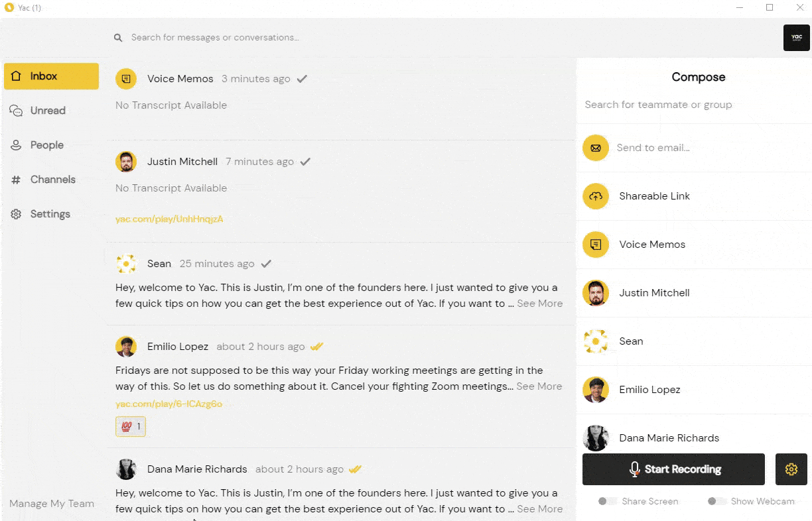Image resolution: width=812 pixels, height=521 pixels.
Task: Click the Yac profile logo top right
Action: click(x=796, y=38)
